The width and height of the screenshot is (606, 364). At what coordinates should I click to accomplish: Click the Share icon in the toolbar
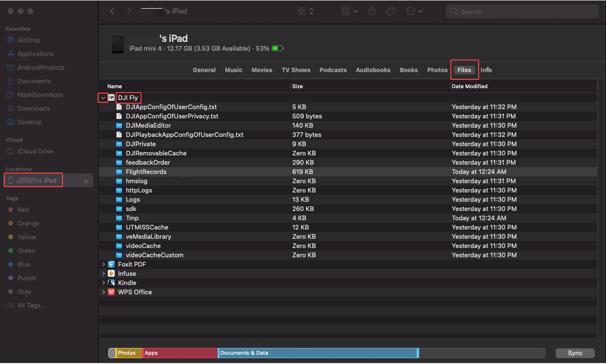click(x=372, y=11)
